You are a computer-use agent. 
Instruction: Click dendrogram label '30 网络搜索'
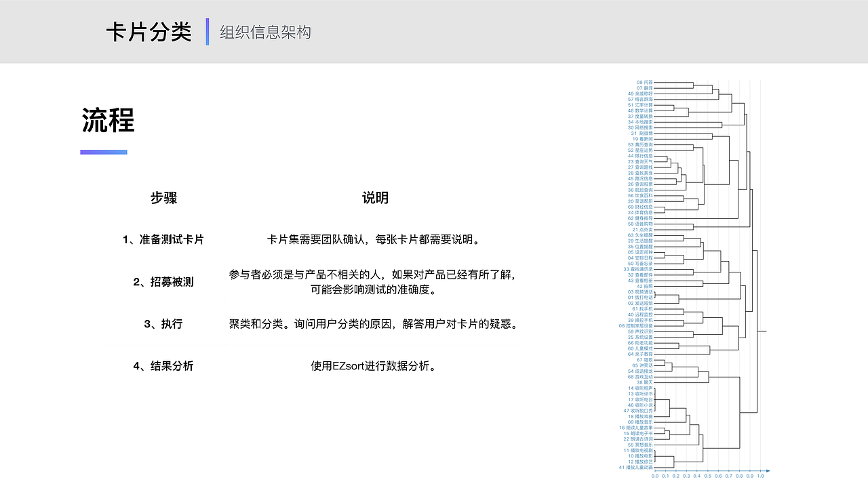[641, 127]
